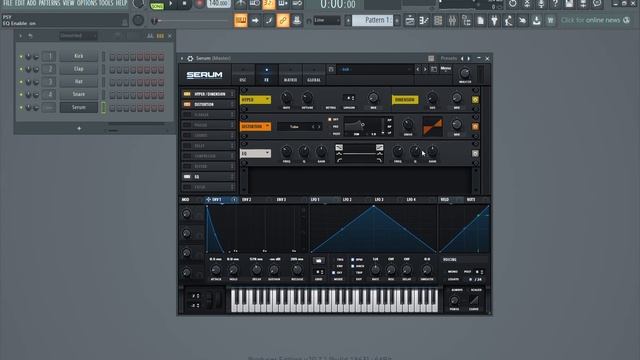This screenshot has width=640, height=360.
Task: Open Serum plugin settings gear icon
Action: tap(190, 58)
